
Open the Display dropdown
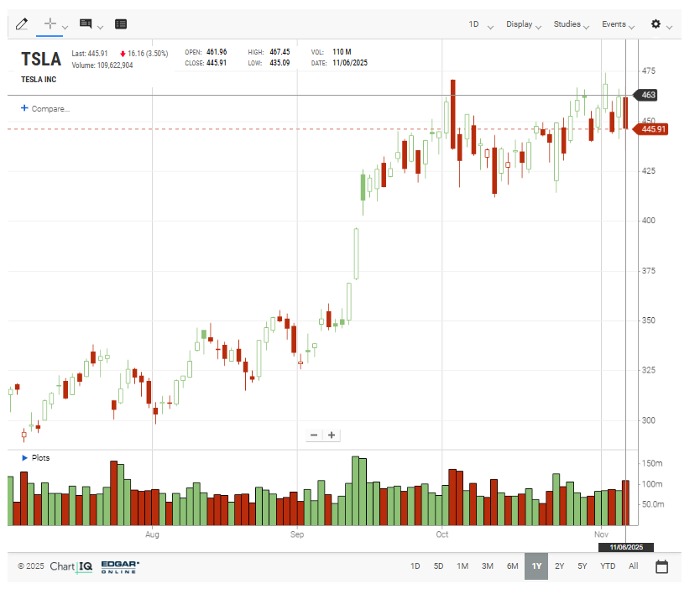coord(524,24)
